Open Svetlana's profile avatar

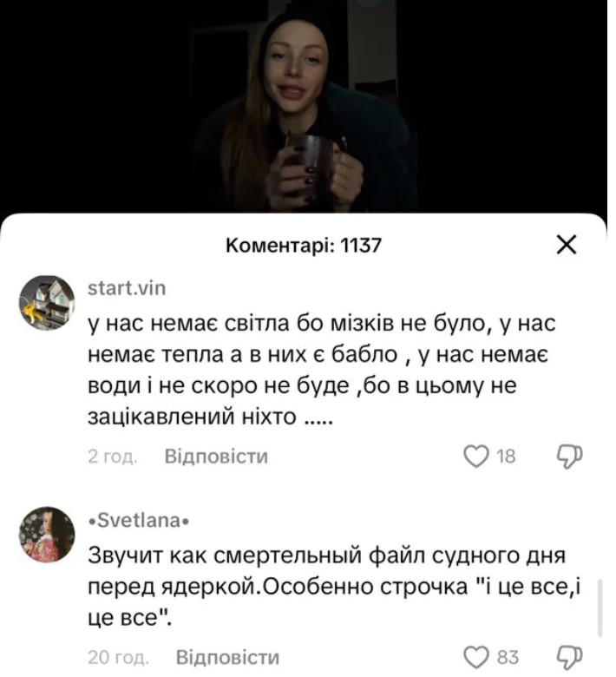click(x=47, y=534)
